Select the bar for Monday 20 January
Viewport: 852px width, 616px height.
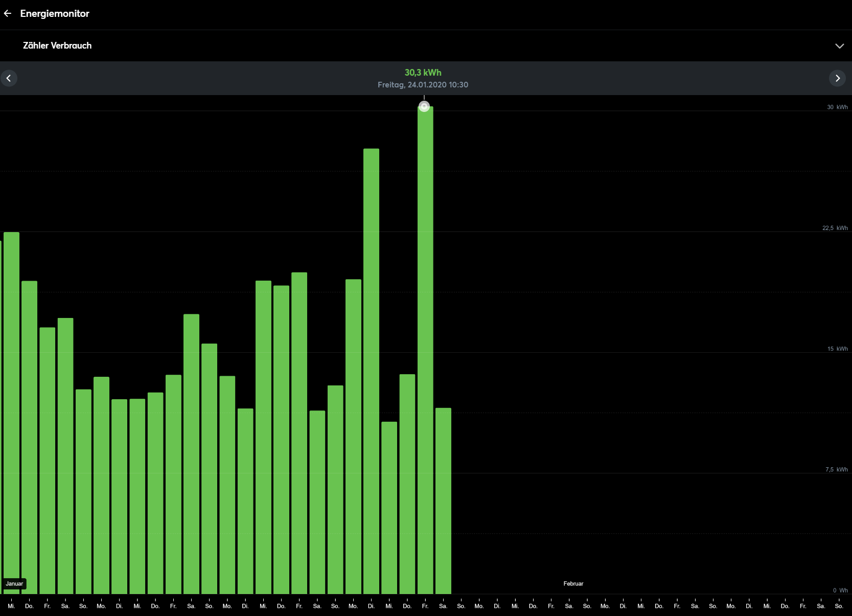point(353,437)
